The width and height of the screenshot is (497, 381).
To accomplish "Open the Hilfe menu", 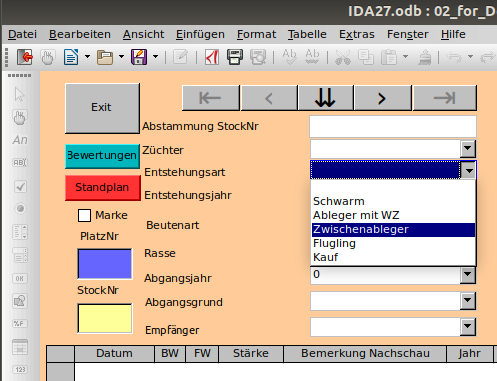I will pos(453,34).
